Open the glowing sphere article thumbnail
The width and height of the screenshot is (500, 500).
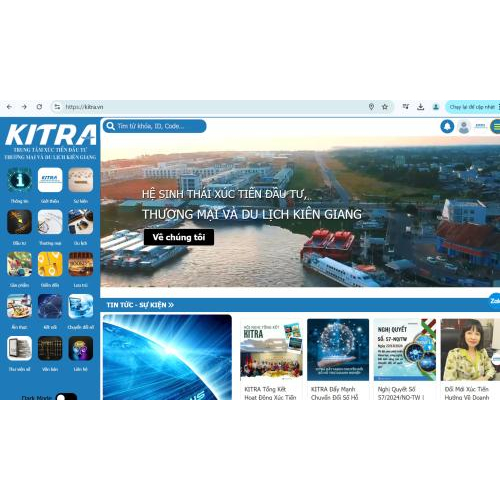click(x=338, y=350)
